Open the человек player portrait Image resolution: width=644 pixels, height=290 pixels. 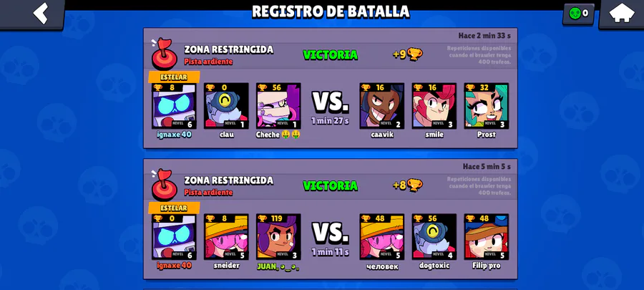[382, 237]
